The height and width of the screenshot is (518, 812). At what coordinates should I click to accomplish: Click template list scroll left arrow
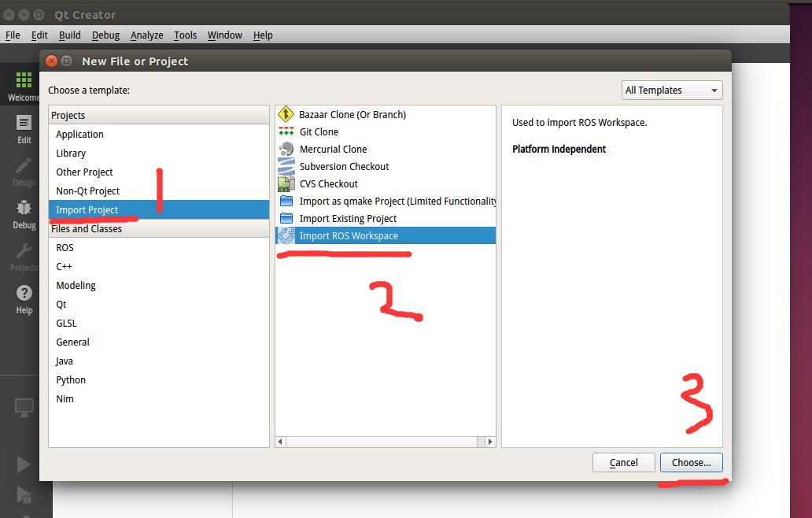coord(280,442)
